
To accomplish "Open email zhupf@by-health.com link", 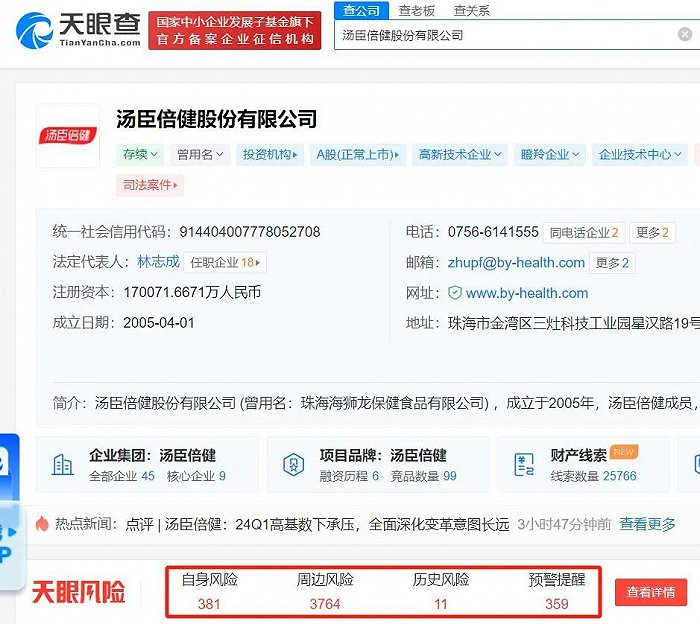I will click(x=516, y=262).
